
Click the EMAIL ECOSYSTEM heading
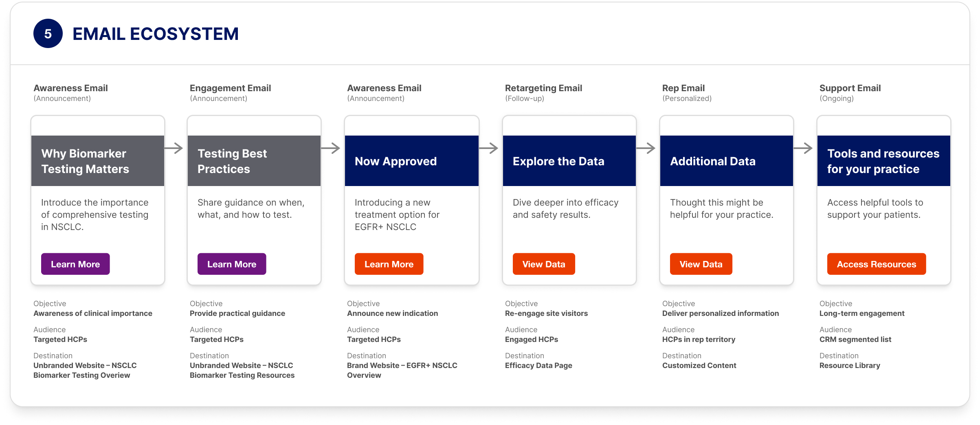point(156,34)
